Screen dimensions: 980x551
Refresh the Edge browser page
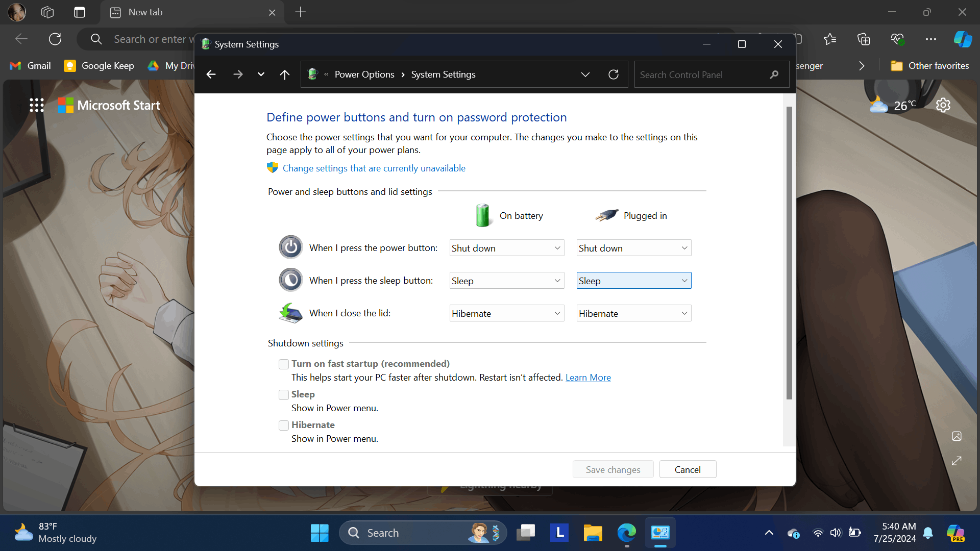(x=55, y=39)
